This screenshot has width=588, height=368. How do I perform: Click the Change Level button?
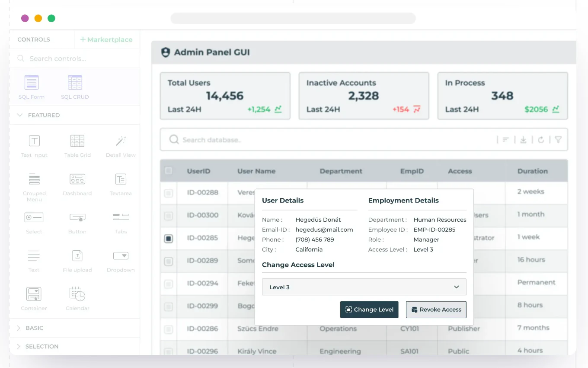[369, 310]
